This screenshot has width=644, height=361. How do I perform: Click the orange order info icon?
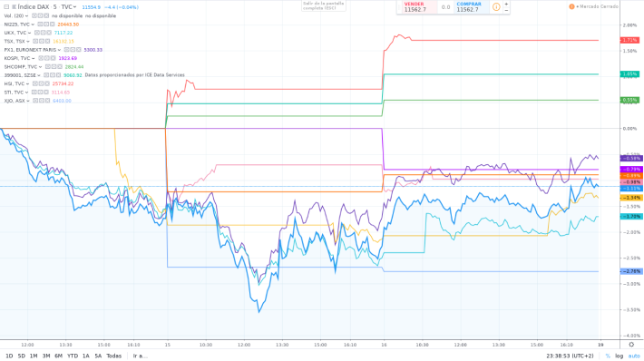[496, 7]
